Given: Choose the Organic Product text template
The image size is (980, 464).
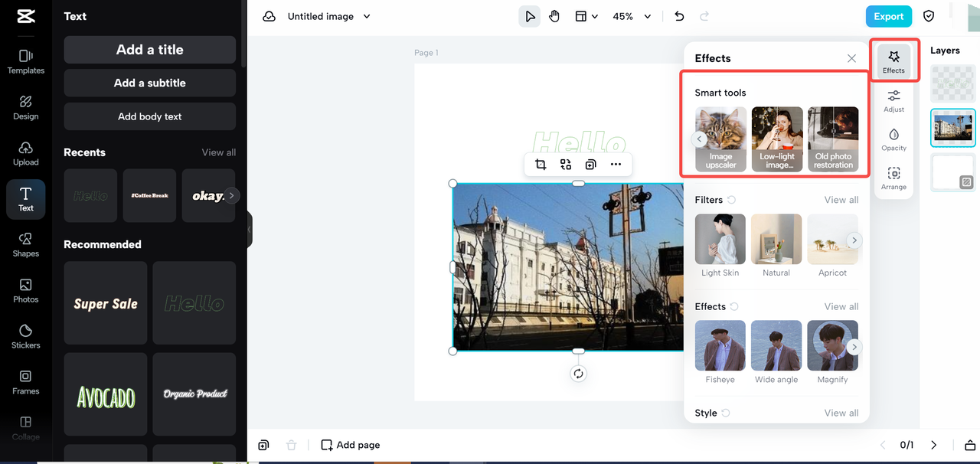Looking at the screenshot, I should click(194, 394).
